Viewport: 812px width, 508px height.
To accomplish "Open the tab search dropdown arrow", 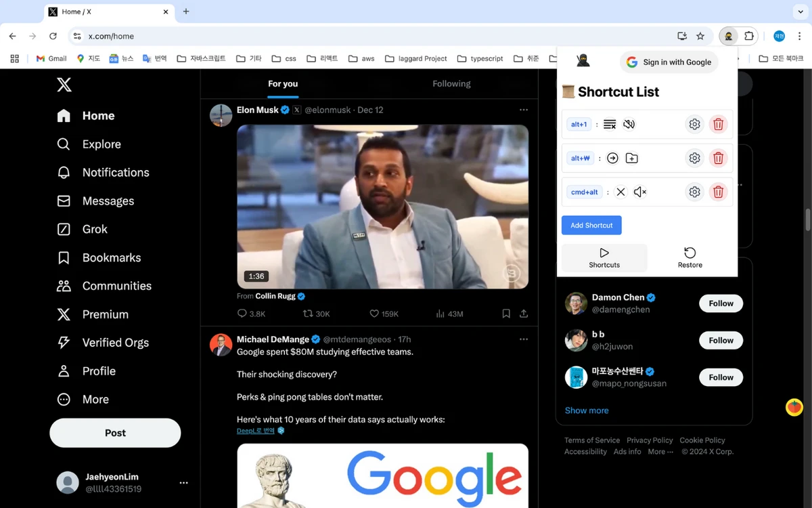I will (x=801, y=12).
